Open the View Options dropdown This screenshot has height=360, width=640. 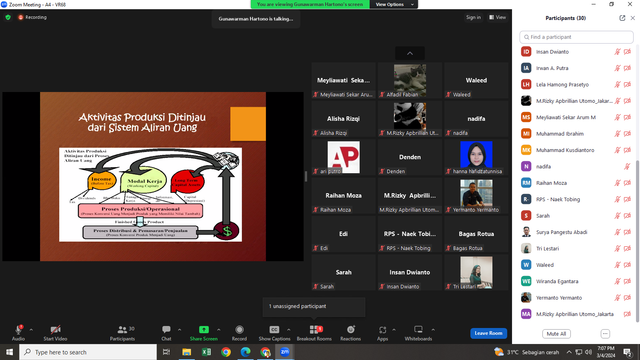[x=394, y=4]
